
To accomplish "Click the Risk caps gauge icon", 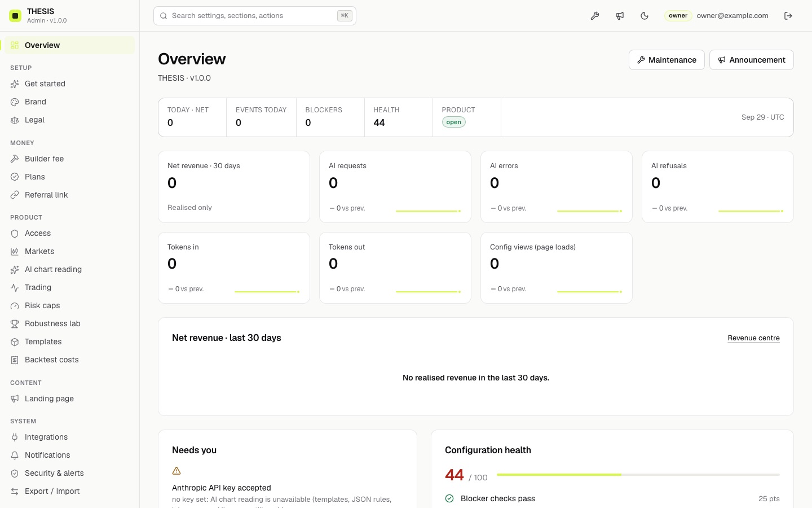I will pyautogui.click(x=15, y=306).
